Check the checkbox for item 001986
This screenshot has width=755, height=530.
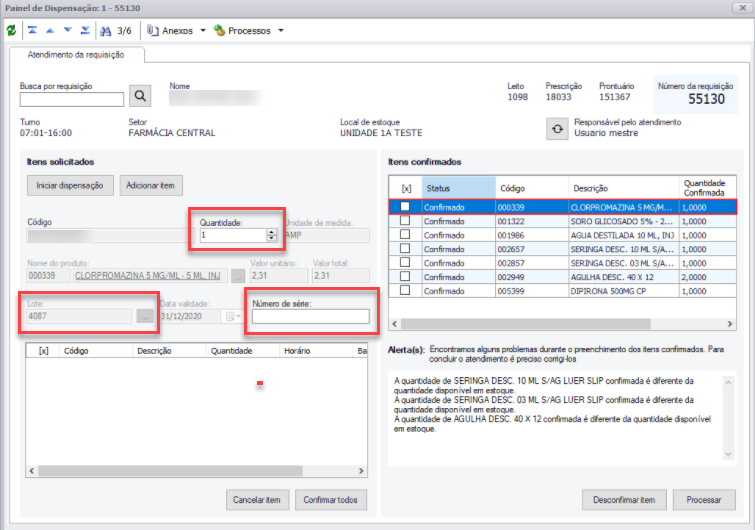[405, 234]
